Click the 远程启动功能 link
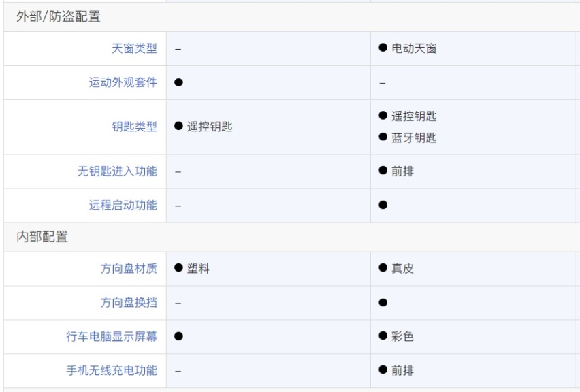Viewport: 580px width, 392px height. point(123,206)
